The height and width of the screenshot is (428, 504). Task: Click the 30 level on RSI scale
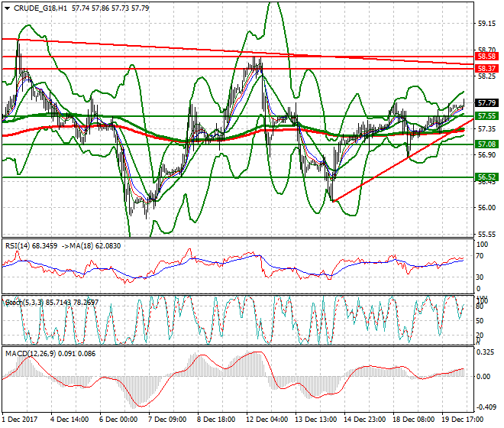(x=480, y=277)
